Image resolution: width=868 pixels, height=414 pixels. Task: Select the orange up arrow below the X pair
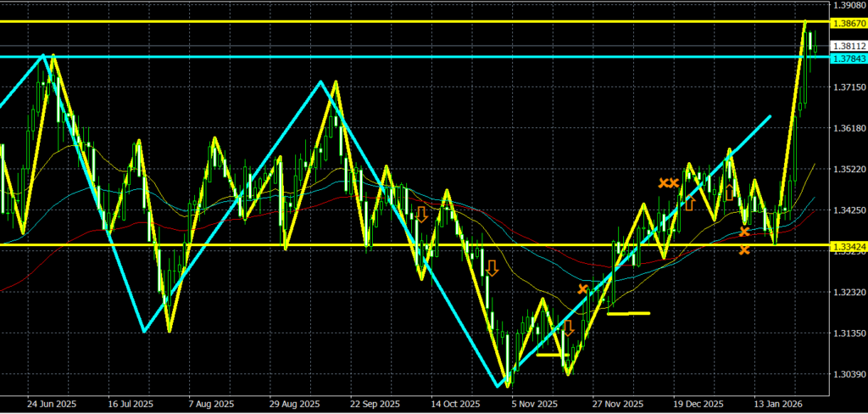coord(690,204)
